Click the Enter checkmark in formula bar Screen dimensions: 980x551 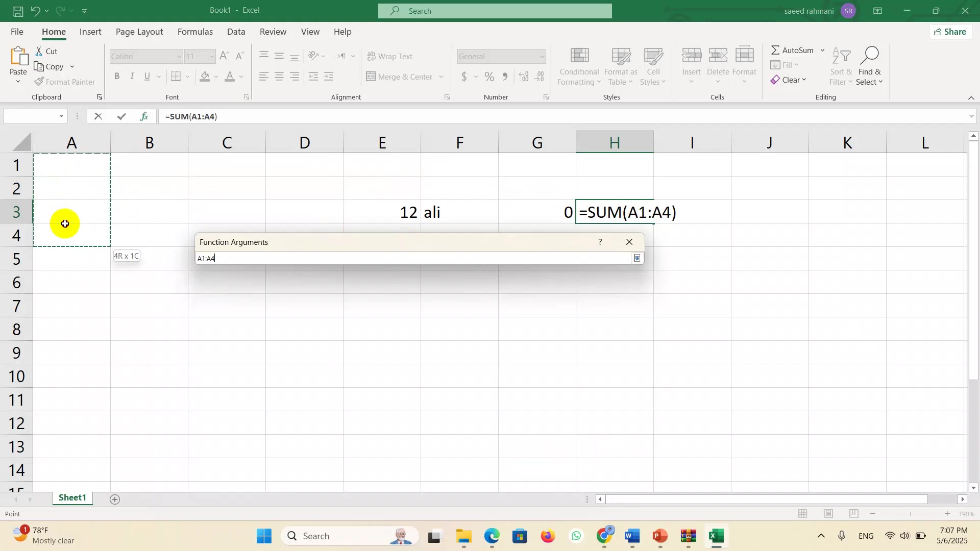coord(121,117)
